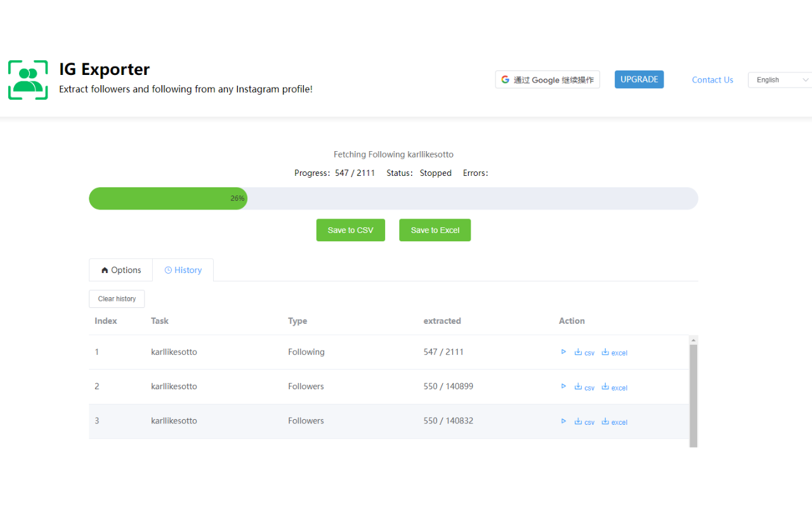Open the English language dropdown
The width and height of the screenshot is (812, 508).
tap(780, 80)
